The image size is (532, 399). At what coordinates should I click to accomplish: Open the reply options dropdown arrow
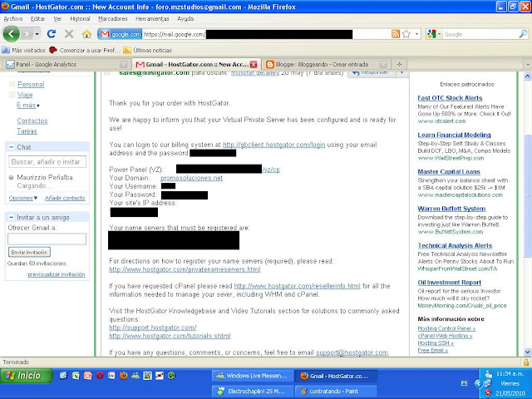401,72
